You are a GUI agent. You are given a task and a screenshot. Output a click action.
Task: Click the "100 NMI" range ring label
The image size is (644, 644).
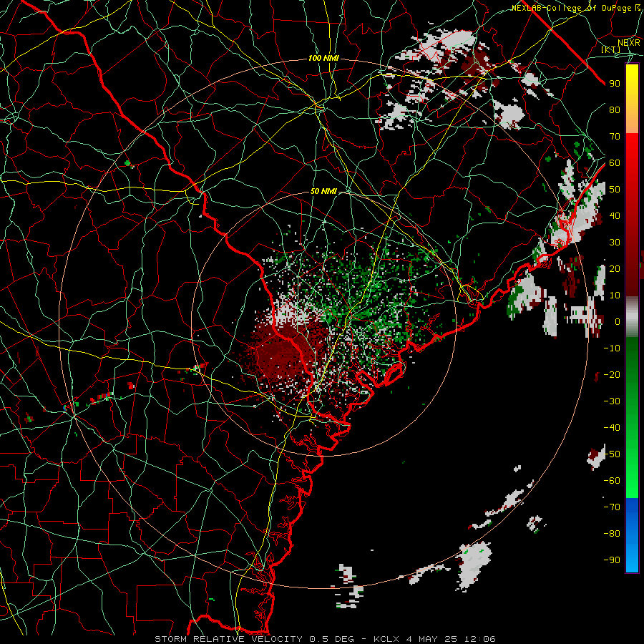coord(323,59)
